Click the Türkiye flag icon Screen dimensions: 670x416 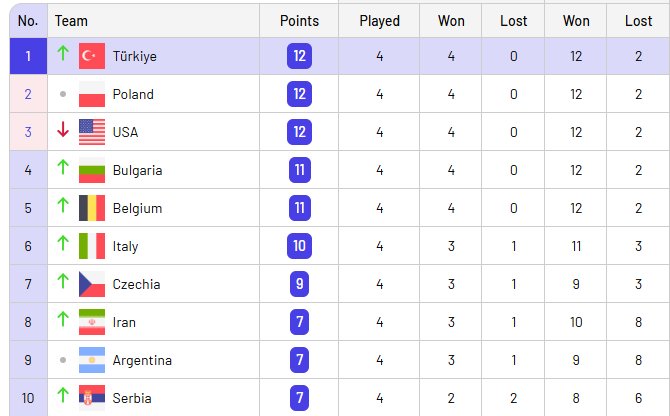[x=92, y=56]
